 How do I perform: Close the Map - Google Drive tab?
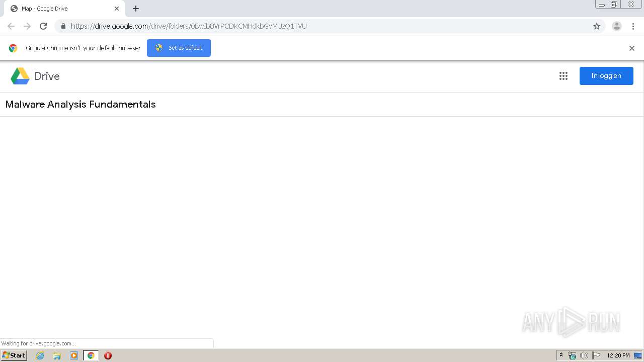click(x=117, y=9)
